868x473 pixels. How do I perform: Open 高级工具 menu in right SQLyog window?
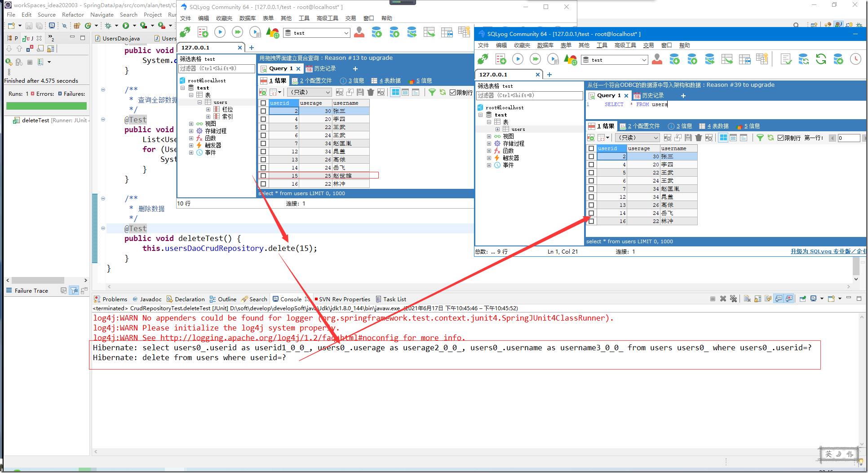[625, 45]
